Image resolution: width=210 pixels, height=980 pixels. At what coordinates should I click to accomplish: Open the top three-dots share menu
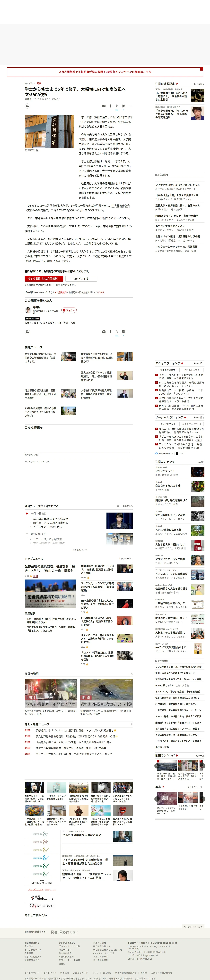pyautogui.click(x=130, y=106)
